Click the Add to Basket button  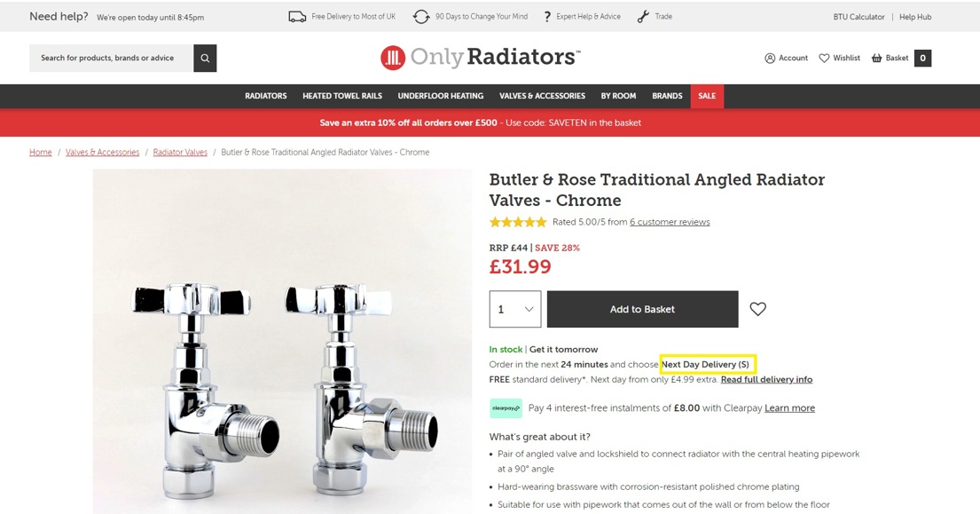642,309
